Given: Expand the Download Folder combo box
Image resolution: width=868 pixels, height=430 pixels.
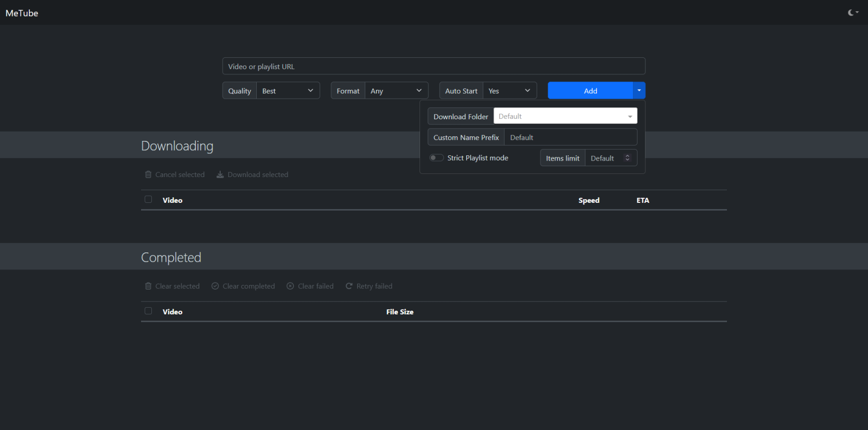Looking at the screenshot, I should [x=630, y=117].
